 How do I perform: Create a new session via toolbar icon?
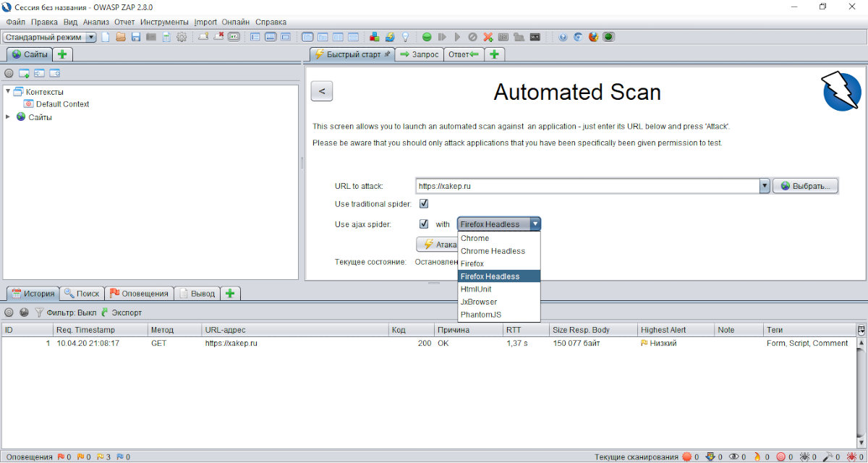pyautogui.click(x=106, y=37)
